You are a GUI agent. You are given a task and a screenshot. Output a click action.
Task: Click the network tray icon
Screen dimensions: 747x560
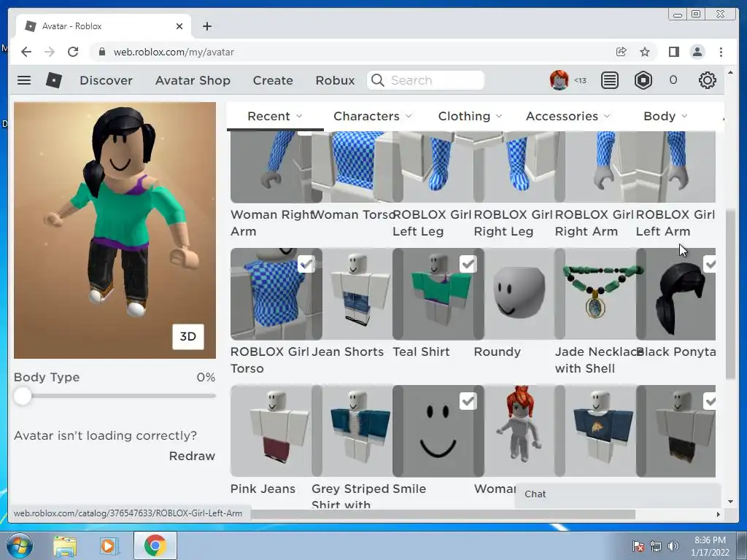point(656,546)
